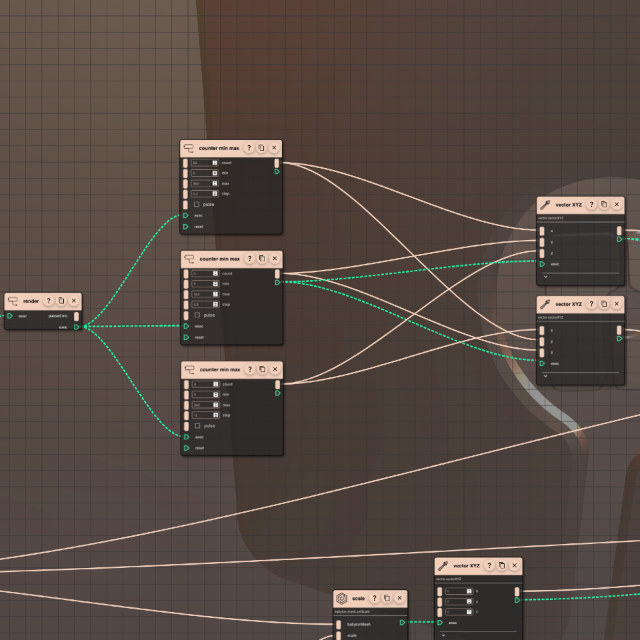
Task: Click the z value field in the vector XYZ beside scale
Action: tap(459, 612)
